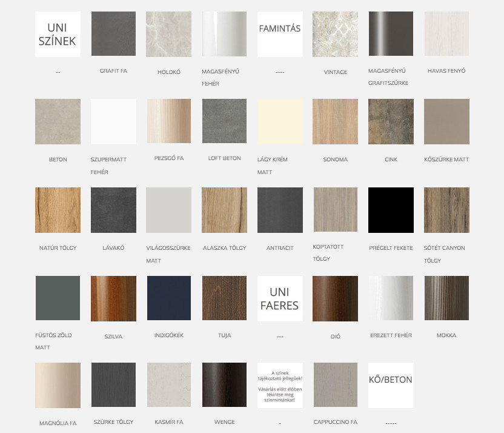The height and width of the screenshot is (433, 504).
Task: Click the Sonoma wood swatch
Action: [x=335, y=122]
